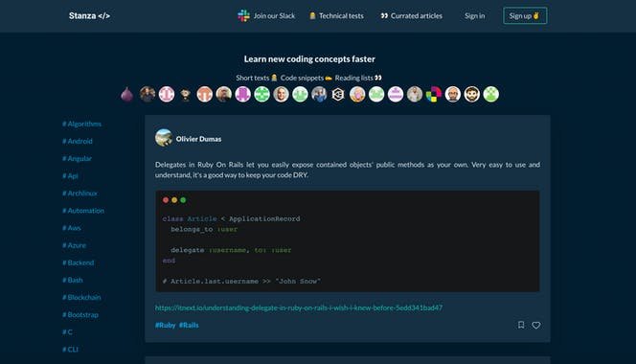This screenshot has height=364, width=636.
Task: Select the # Bash tag
Action: pyautogui.click(x=73, y=280)
